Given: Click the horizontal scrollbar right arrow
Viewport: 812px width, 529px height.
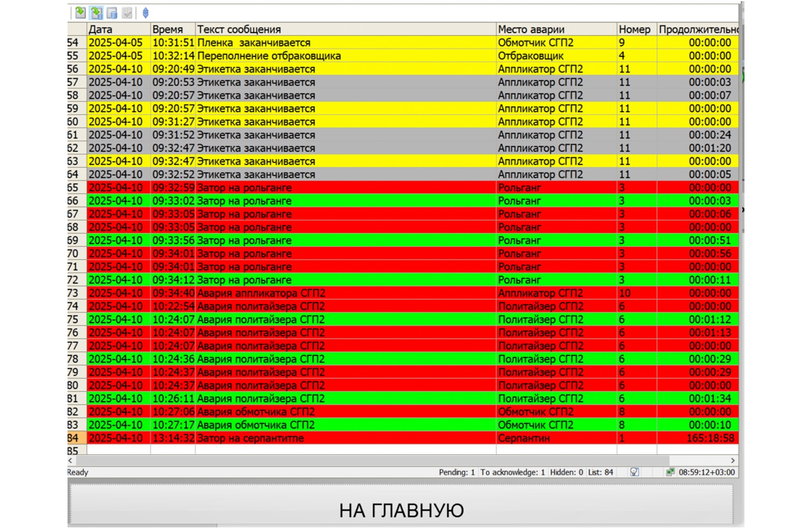Looking at the screenshot, I should pos(732,460).
